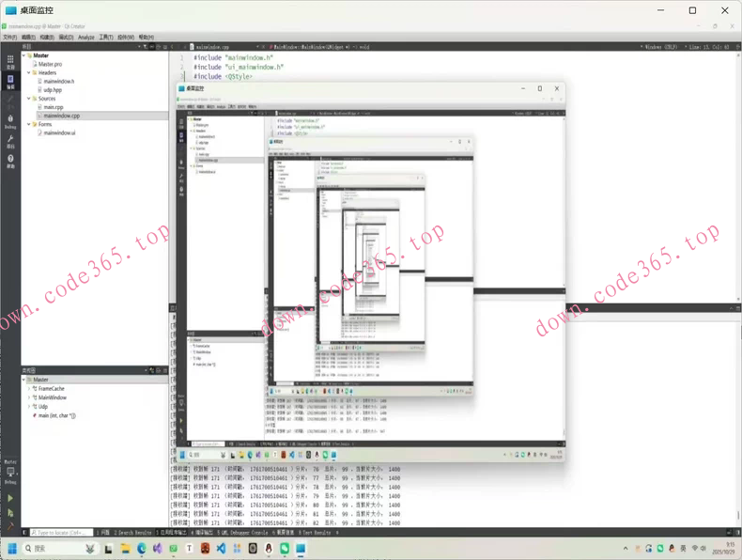The height and width of the screenshot is (560, 742).
Task: Open Debug mode from the left sidebar
Action: tap(10, 121)
